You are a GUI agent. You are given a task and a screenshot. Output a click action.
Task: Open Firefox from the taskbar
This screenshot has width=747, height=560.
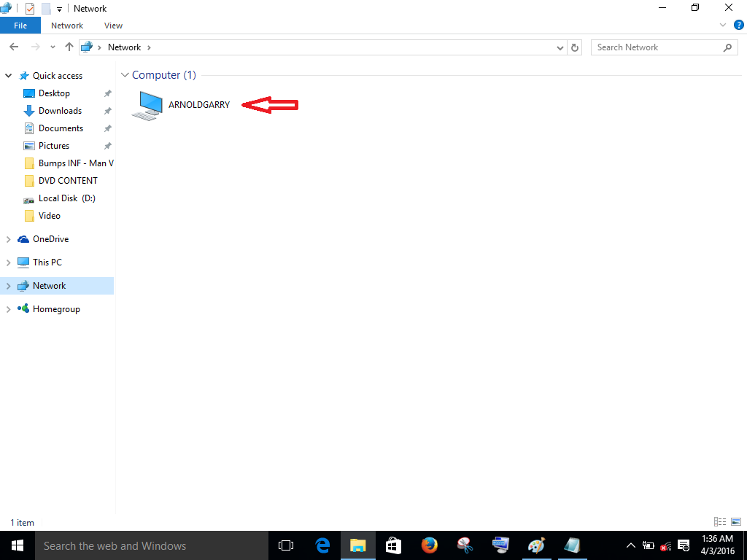pos(429,545)
